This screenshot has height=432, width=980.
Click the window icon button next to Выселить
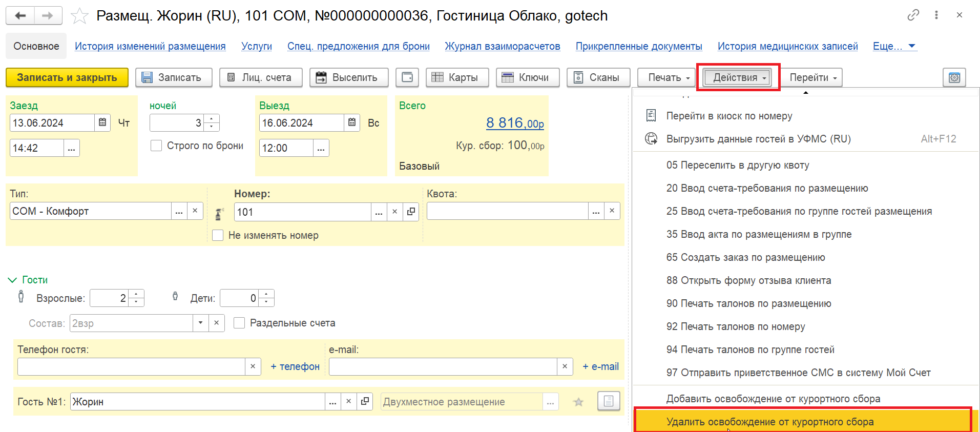pos(407,77)
